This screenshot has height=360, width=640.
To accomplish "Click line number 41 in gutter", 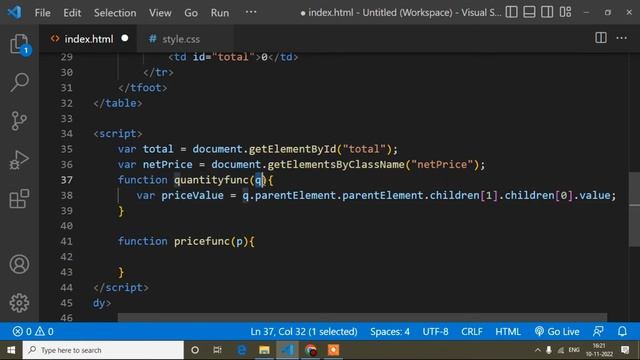I will (67, 241).
